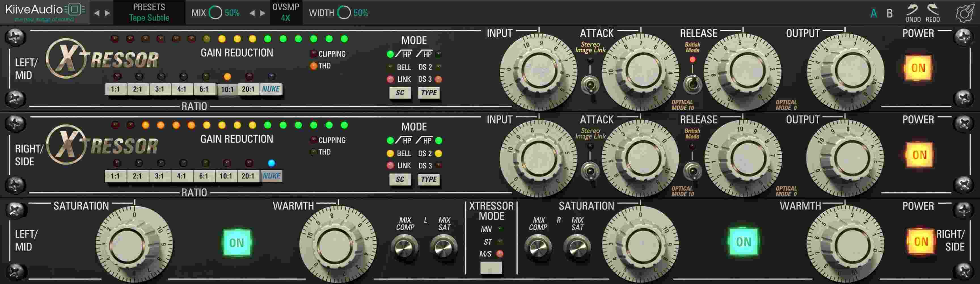This screenshot has height=284, width=980.
Task: Select 10:1 ratio on Right/Side
Action: click(226, 176)
